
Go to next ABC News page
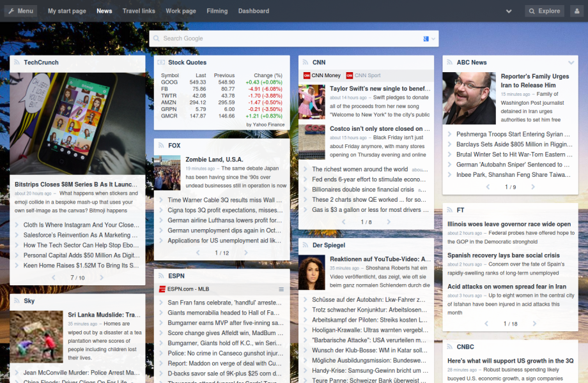[x=533, y=186]
